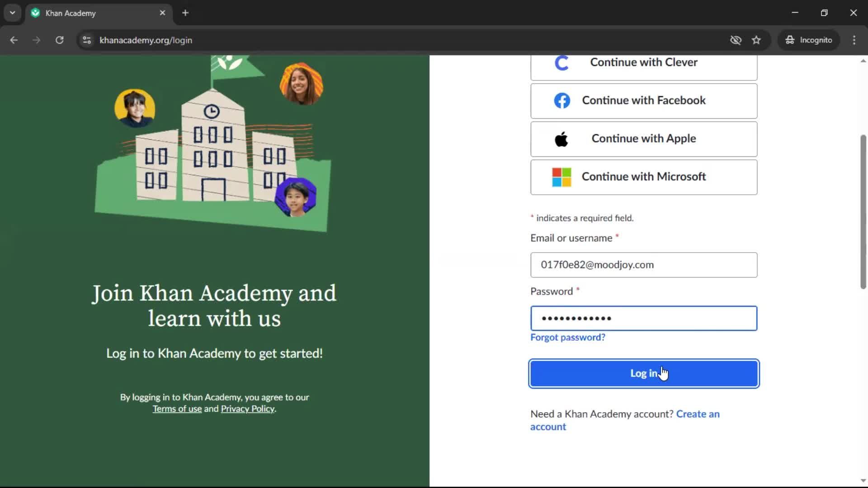Click the Microsoft logo icon
The image size is (868, 488).
click(x=561, y=177)
